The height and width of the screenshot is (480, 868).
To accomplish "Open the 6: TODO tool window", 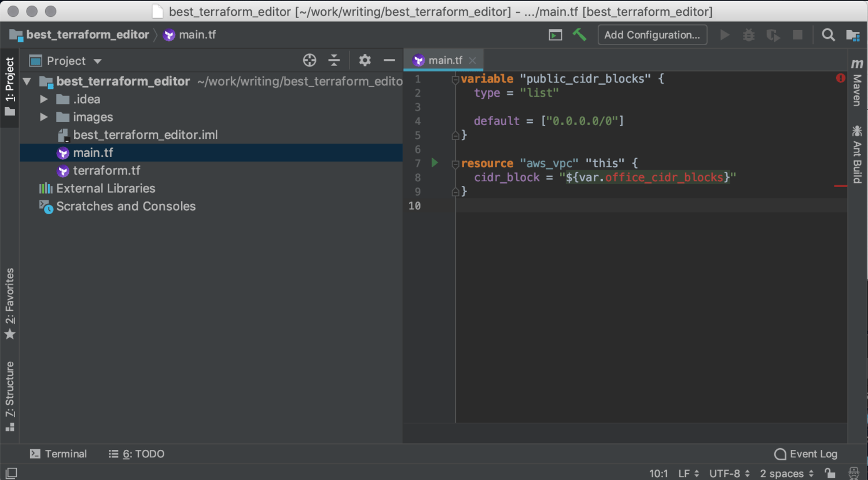I will point(137,454).
